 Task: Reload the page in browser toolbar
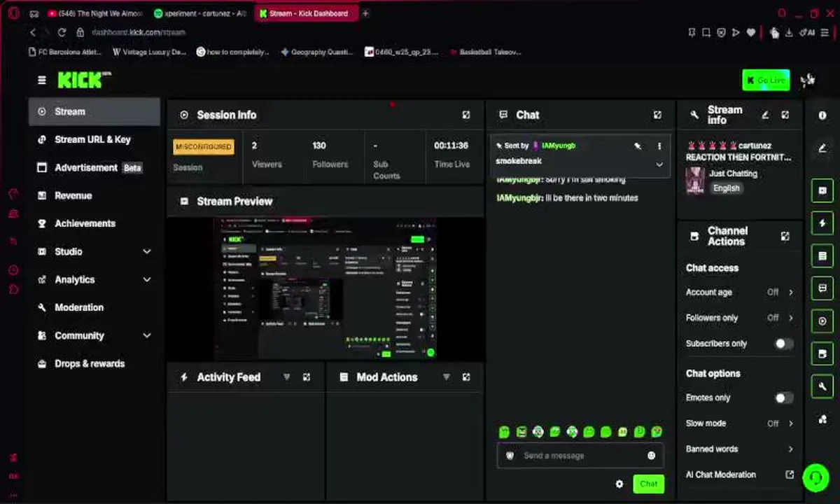62,32
